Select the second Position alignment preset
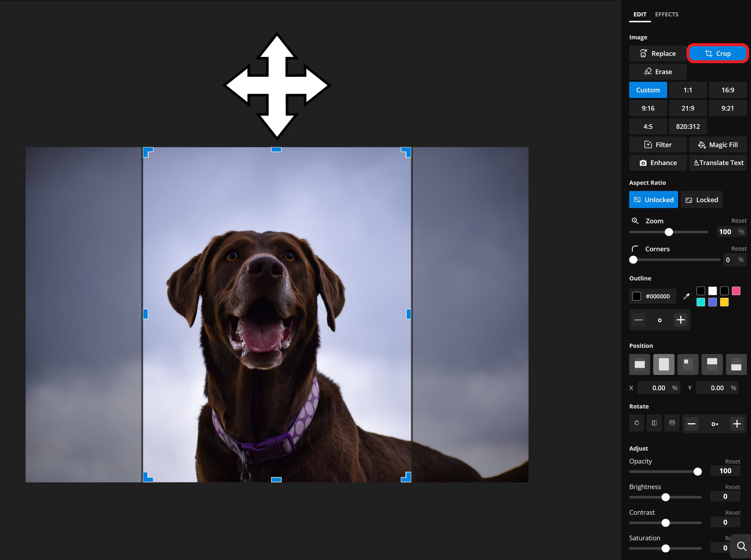 point(664,364)
